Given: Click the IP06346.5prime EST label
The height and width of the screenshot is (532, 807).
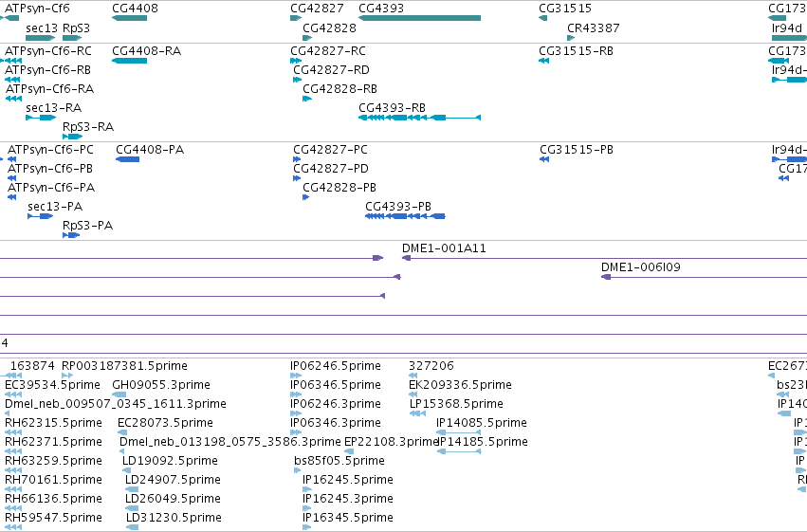Looking at the screenshot, I should [336, 385].
